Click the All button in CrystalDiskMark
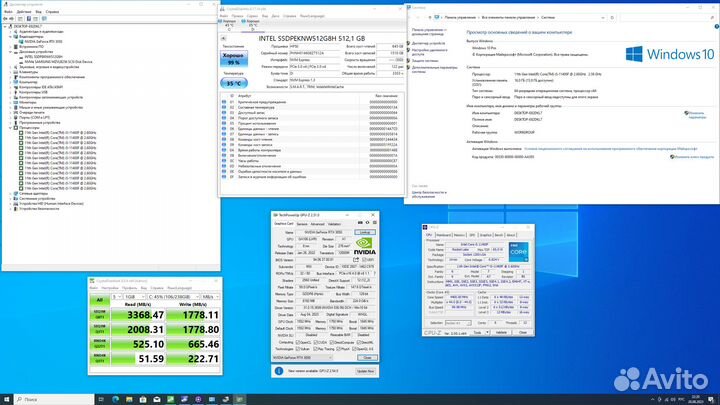Screen dimensions: 720x405 point(99,300)
